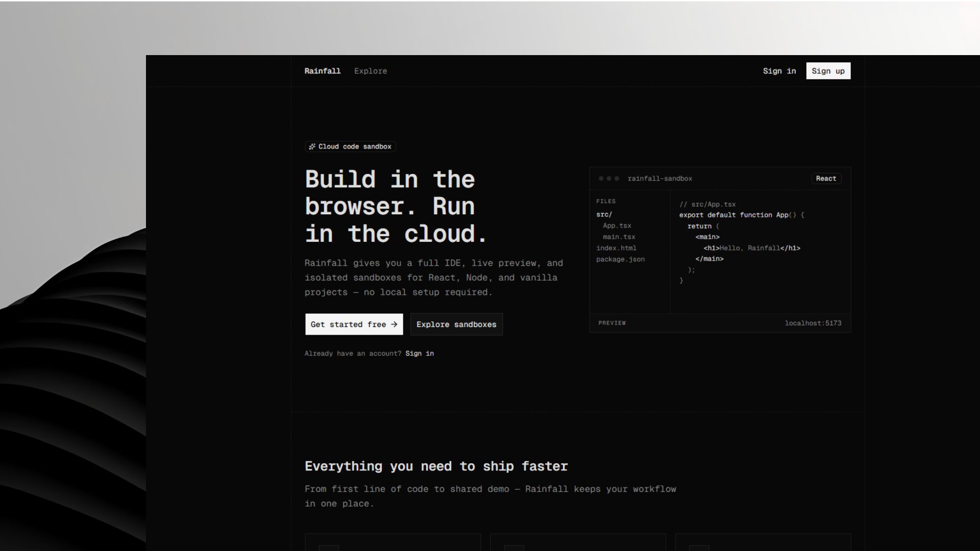Click localhost:5173 address text

[813, 323]
